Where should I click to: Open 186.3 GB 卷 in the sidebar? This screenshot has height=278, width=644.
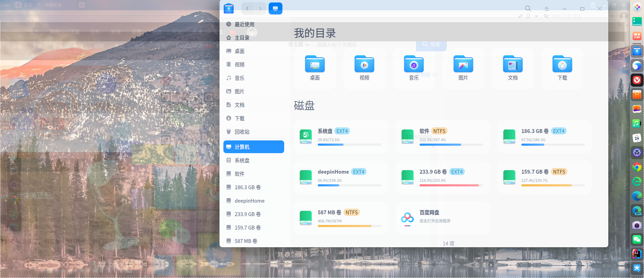tap(254, 187)
